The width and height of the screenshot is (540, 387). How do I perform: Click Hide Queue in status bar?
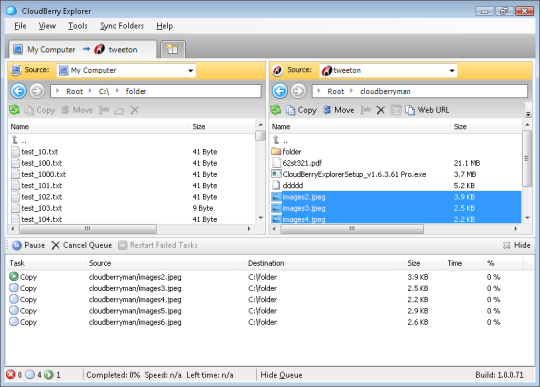pyautogui.click(x=281, y=375)
